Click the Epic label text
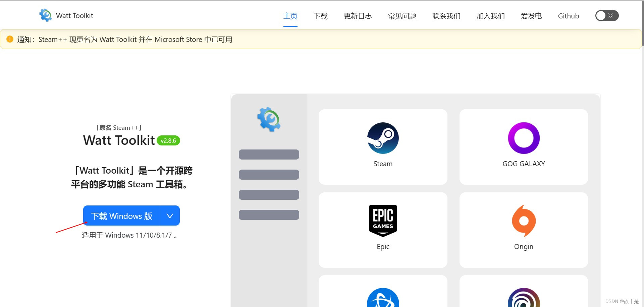 (x=383, y=247)
